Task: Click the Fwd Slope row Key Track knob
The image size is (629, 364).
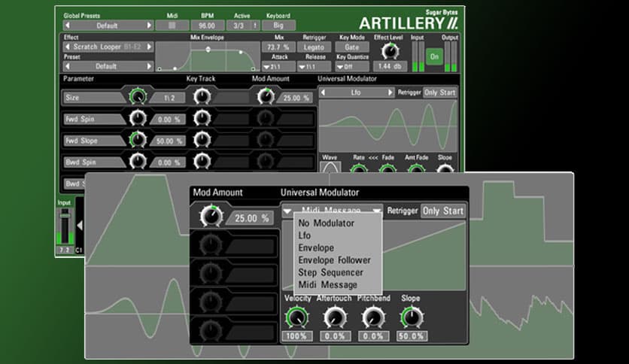Action: coord(202,139)
